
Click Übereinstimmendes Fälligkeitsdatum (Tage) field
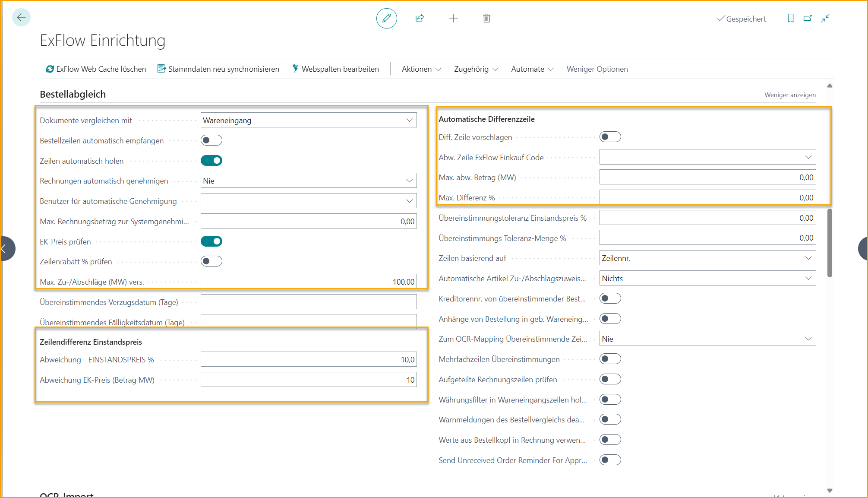[309, 322]
